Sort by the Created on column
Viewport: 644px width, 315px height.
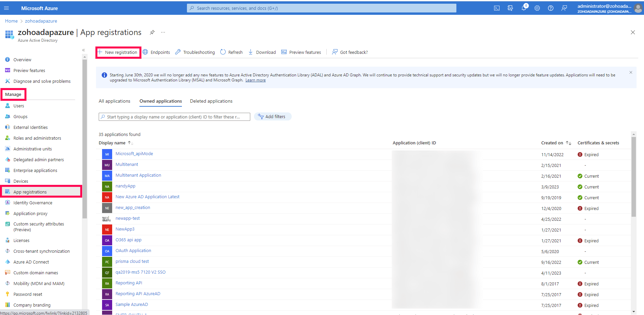click(556, 143)
